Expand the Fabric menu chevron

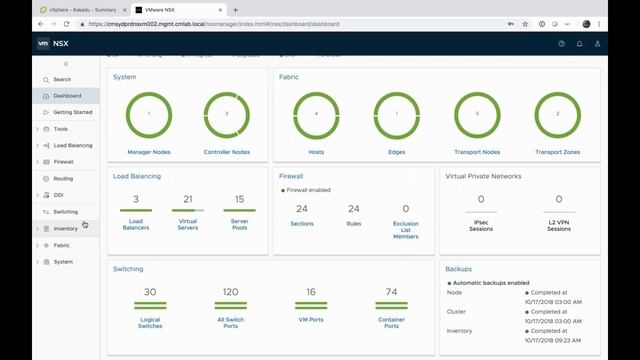(x=38, y=245)
